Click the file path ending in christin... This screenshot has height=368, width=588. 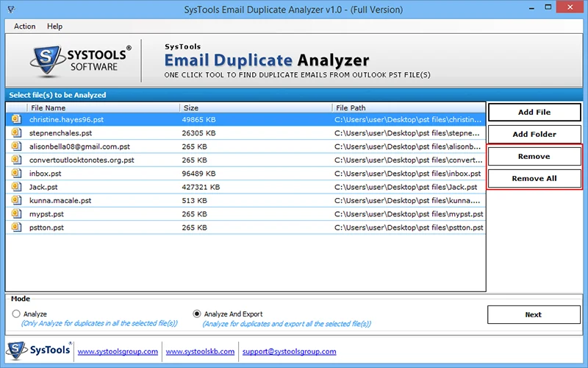pos(408,120)
